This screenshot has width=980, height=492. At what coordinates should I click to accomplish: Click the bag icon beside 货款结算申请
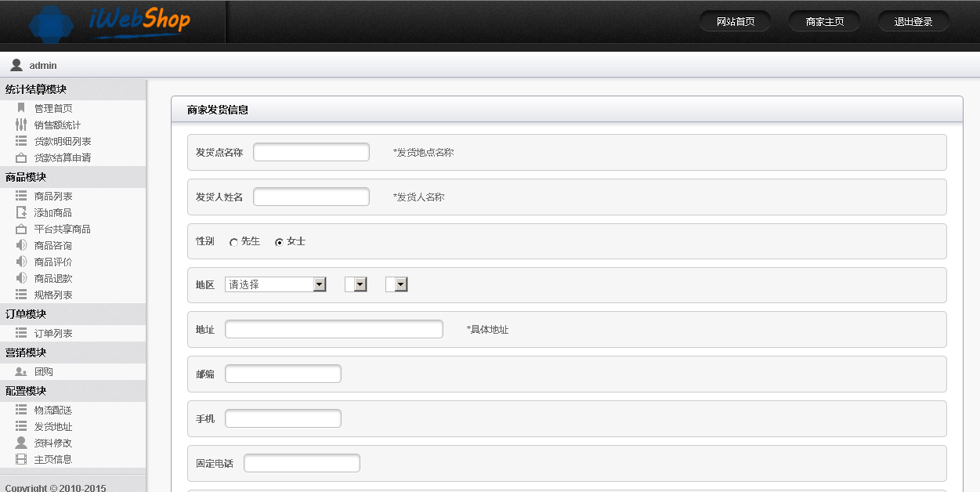21,157
